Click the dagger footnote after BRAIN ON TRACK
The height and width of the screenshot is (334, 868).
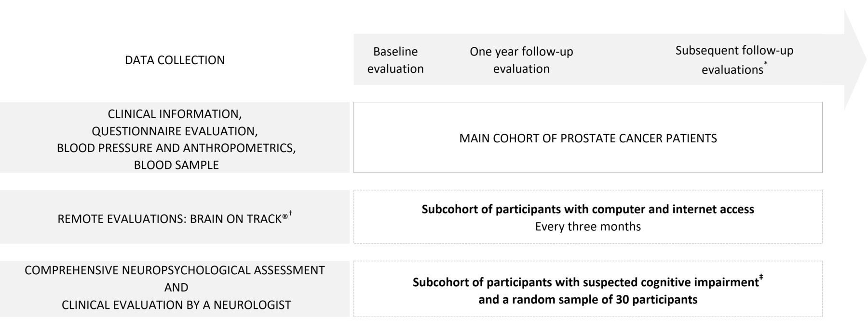pos(290,213)
